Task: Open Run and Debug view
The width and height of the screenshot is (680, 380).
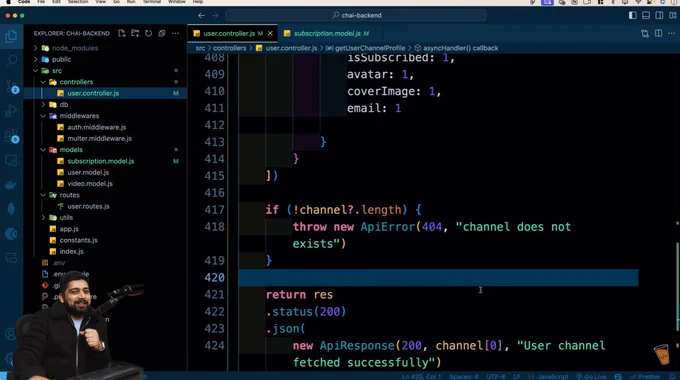Action: 11,111
